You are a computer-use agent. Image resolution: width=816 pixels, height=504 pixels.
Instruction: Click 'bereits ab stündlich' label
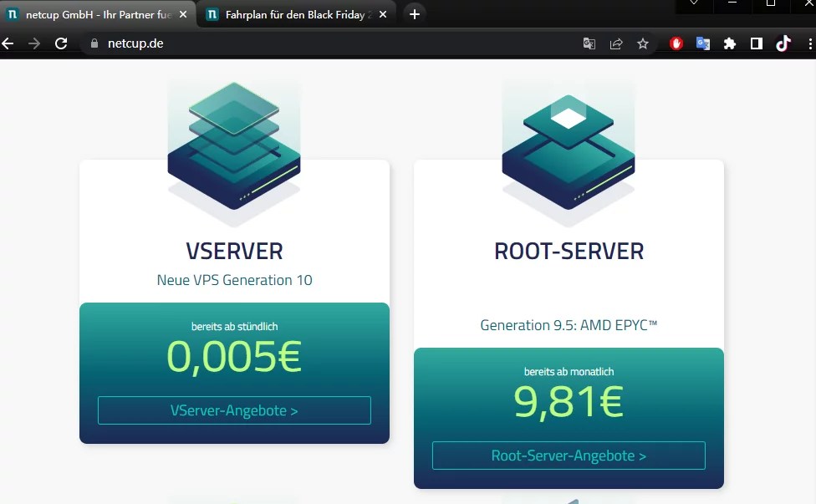[x=235, y=327]
